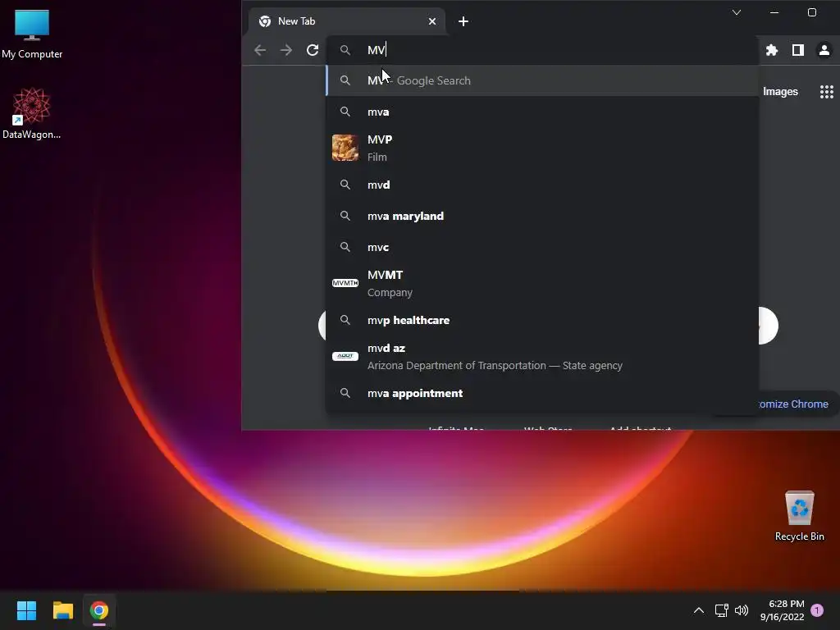This screenshot has height=630, width=840.
Task: Open the Images link
Action: (x=780, y=92)
